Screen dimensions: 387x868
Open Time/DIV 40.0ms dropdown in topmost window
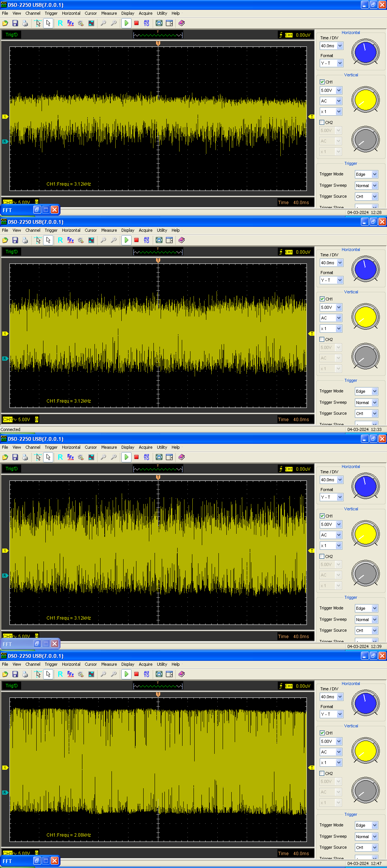tap(340, 46)
